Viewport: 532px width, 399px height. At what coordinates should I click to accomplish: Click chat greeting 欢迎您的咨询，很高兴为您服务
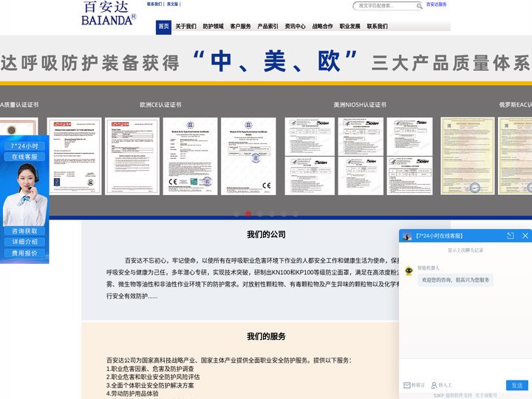click(455, 280)
